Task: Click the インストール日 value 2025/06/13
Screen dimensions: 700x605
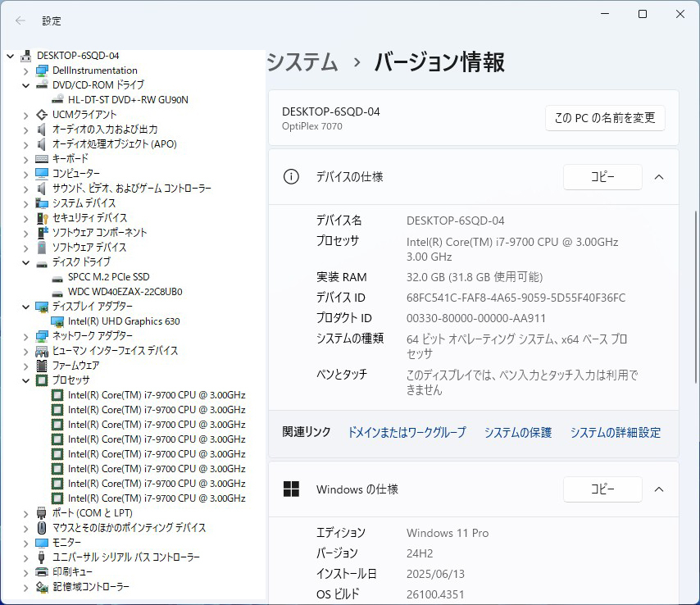Action: [435, 574]
